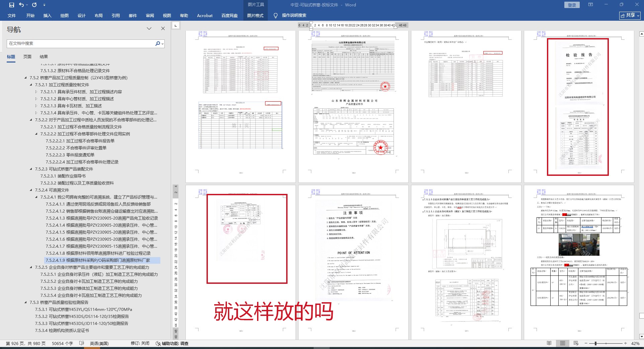Screen dimensions: 644x349
Task: Switch to Web Layout view icon
Action: (x=576, y=343)
